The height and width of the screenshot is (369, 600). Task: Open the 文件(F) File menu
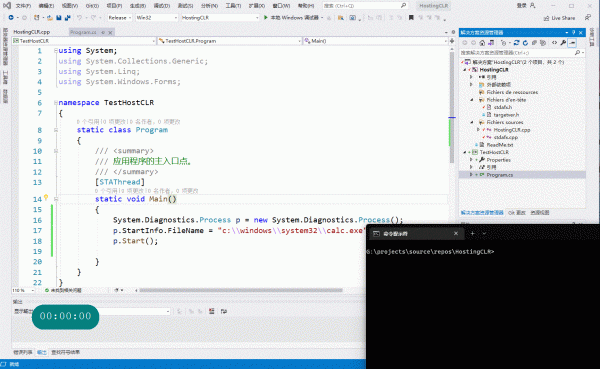click(x=23, y=6)
